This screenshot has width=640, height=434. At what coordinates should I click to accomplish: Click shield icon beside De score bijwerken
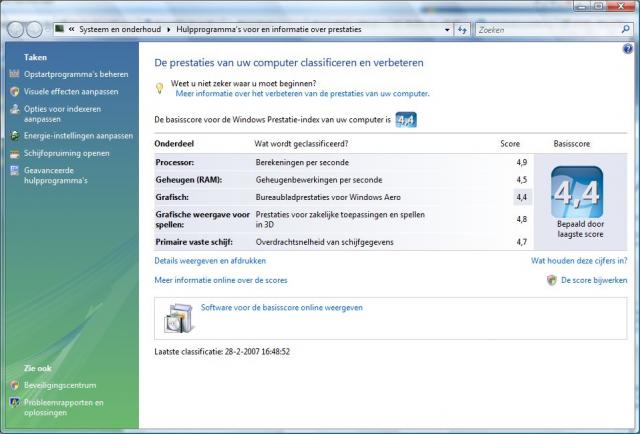552,280
